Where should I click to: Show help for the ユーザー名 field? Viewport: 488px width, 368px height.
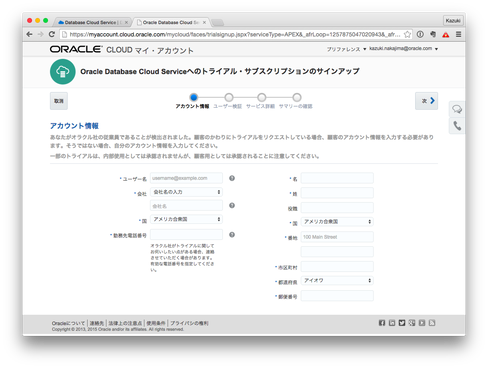(232, 178)
